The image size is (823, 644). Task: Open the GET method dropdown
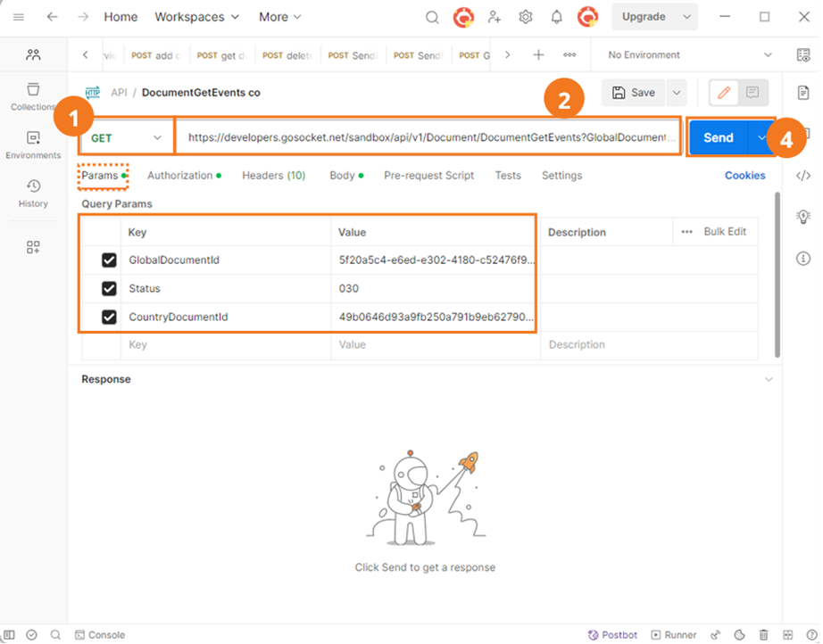pyautogui.click(x=127, y=138)
